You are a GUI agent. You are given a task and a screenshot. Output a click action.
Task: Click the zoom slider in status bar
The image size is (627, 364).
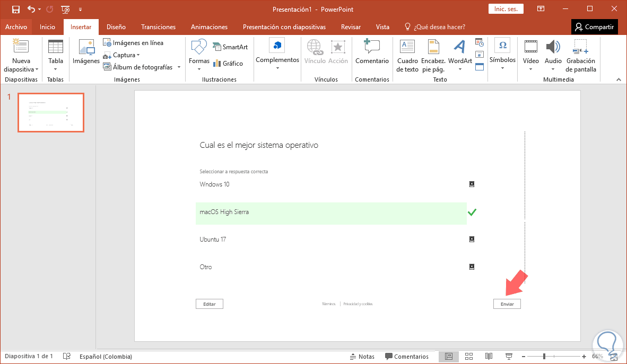coord(544,357)
